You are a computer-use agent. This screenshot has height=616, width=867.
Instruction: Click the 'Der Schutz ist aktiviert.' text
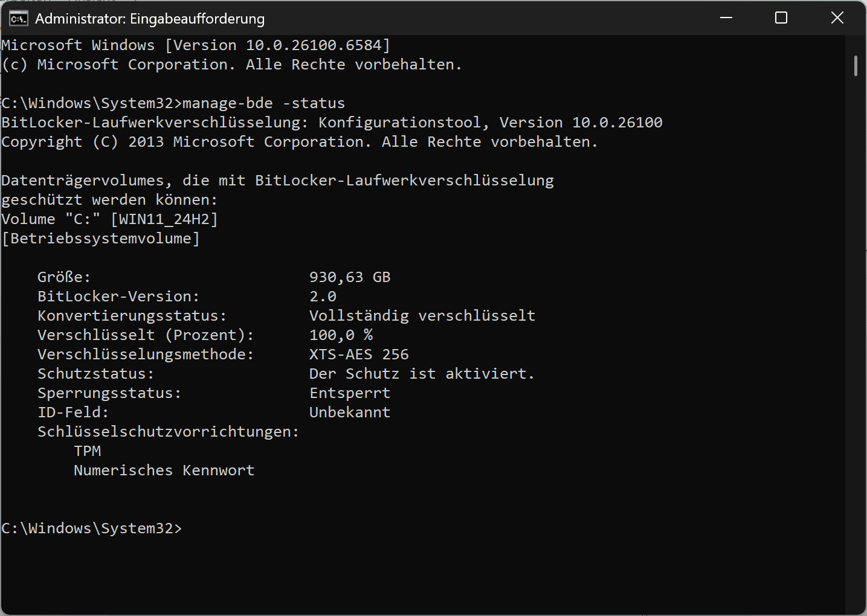(x=422, y=374)
